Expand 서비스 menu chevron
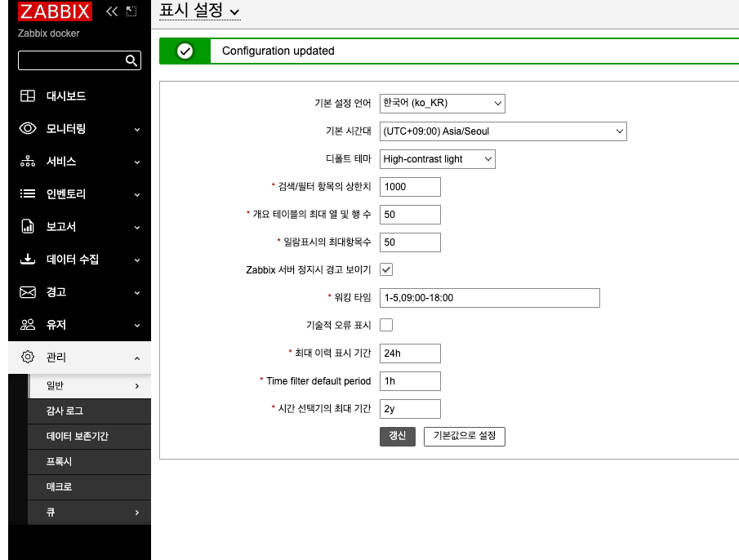 pos(137,162)
